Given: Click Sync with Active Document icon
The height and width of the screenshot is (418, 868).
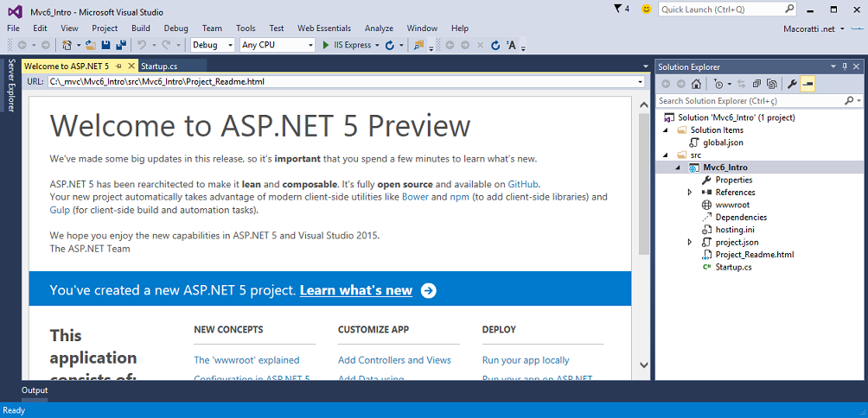Looking at the screenshot, I should click(x=741, y=84).
